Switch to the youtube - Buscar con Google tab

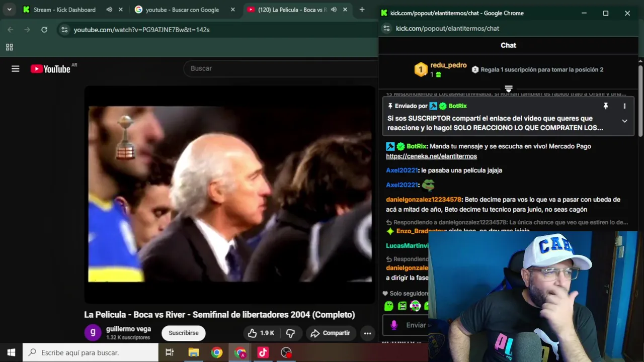[182, 10]
